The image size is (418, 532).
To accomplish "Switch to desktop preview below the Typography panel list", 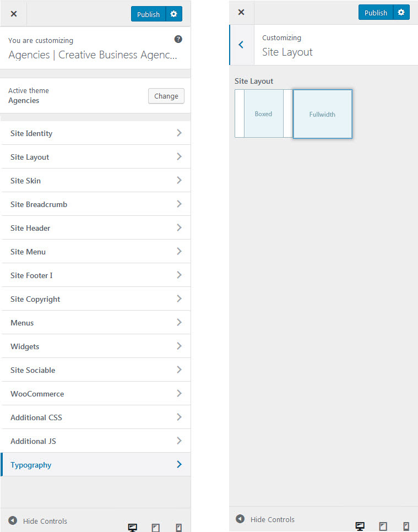I will (132, 528).
